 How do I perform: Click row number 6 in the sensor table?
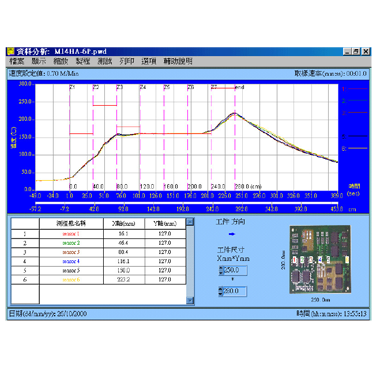point(25,280)
